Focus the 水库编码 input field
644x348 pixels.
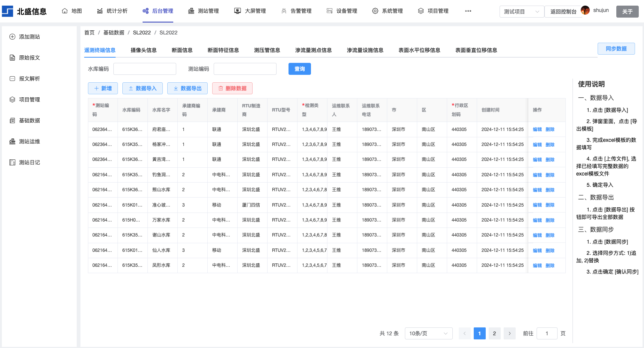(144, 69)
